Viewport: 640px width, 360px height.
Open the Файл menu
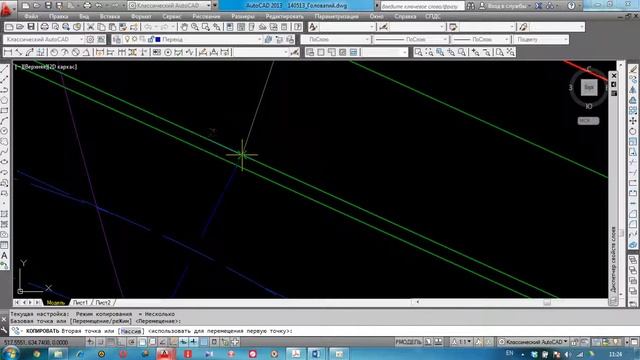[x=31, y=17]
